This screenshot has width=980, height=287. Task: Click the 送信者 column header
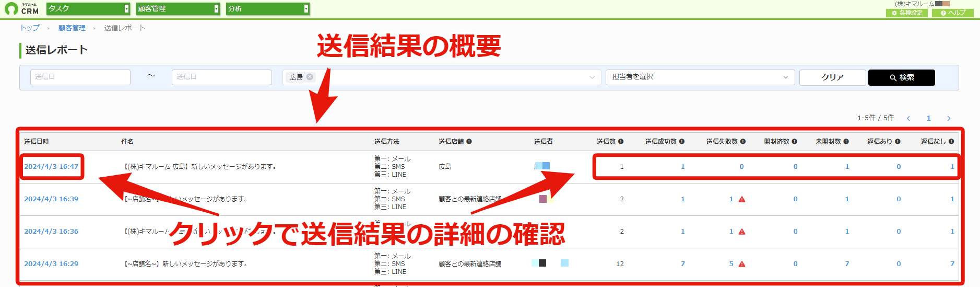click(544, 142)
